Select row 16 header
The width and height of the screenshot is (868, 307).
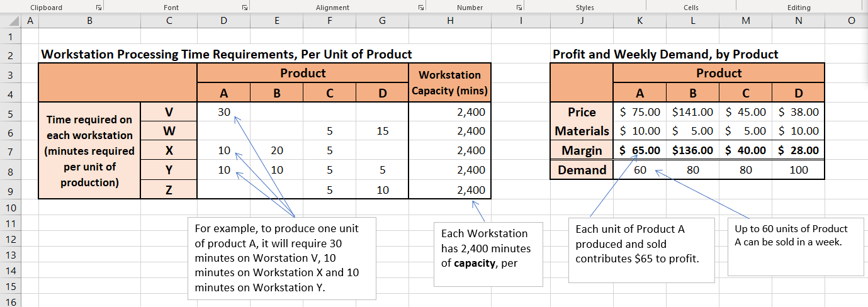click(x=10, y=302)
